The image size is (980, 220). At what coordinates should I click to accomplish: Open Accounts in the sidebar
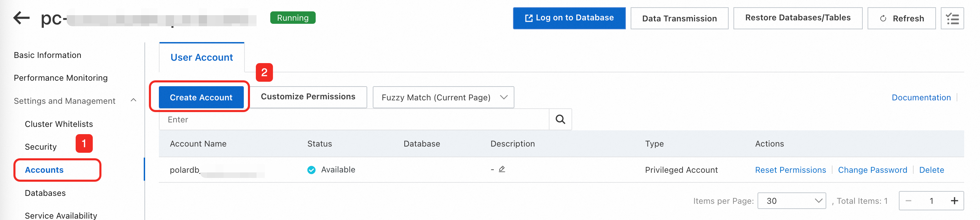[44, 170]
